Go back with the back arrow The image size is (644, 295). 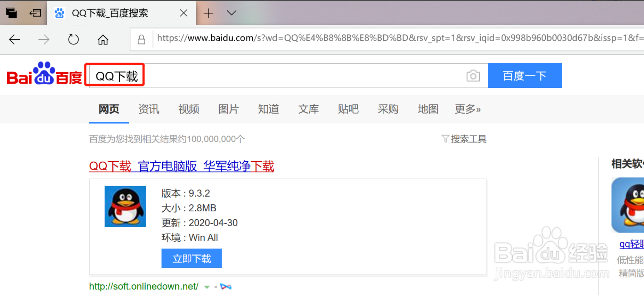coord(14,40)
